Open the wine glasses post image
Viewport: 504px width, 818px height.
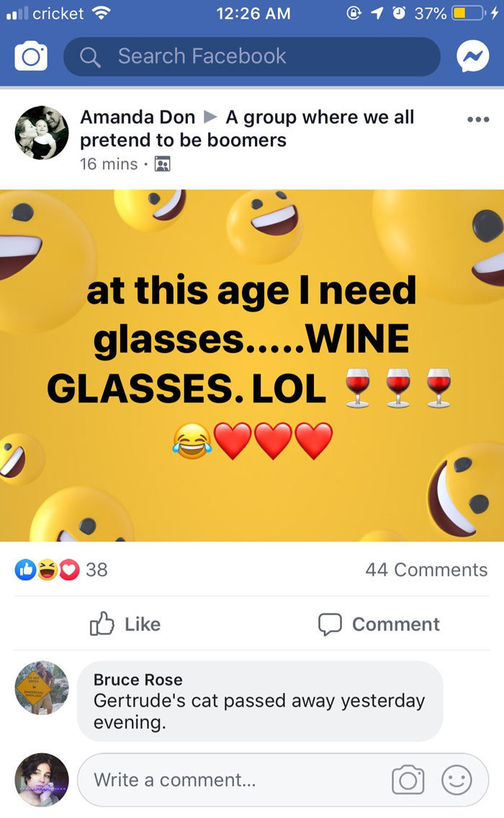click(252, 365)
